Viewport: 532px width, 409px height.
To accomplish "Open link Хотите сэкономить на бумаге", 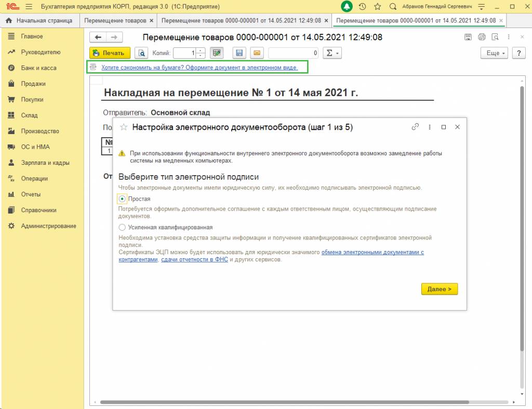I will point(199,68).
